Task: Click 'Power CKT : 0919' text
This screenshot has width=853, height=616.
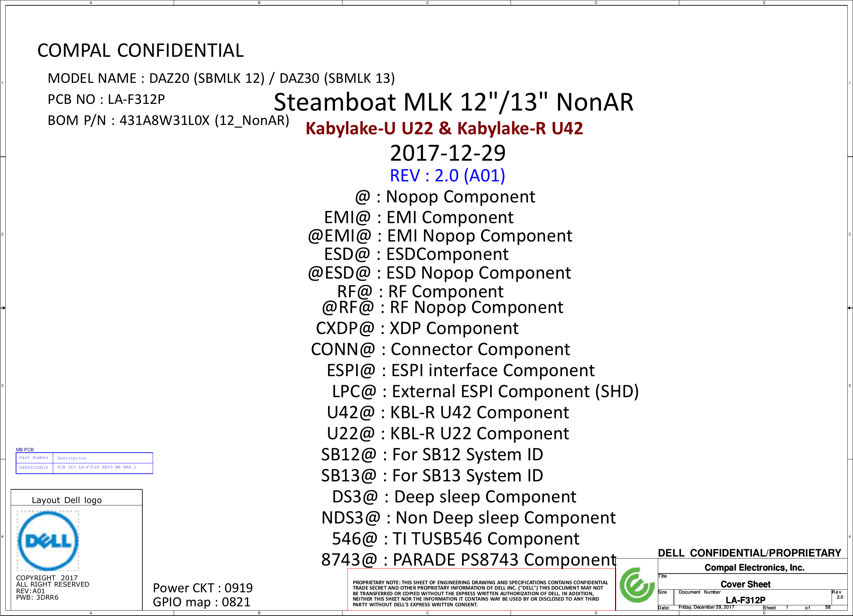Action: [x=203, y=588]
